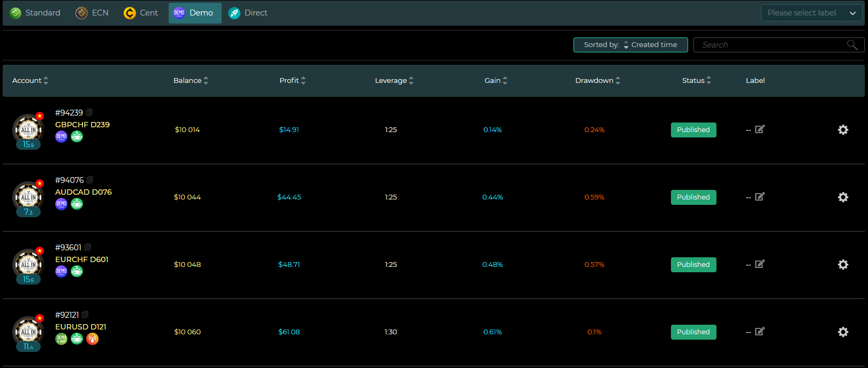Select the Demo accounts tab

tap(195, 13)
